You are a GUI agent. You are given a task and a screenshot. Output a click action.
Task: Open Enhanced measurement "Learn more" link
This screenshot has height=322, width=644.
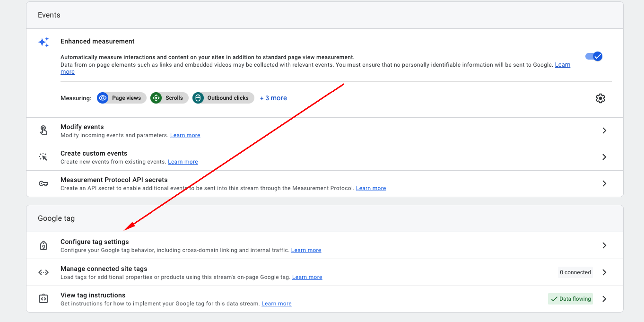coord(562,65)
